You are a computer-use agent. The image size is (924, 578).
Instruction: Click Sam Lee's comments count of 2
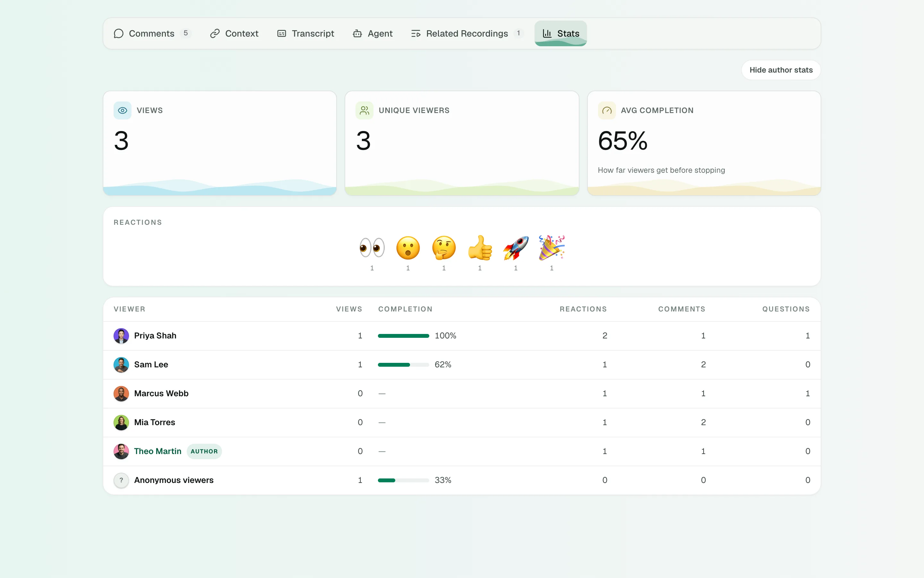click(703, 365)
